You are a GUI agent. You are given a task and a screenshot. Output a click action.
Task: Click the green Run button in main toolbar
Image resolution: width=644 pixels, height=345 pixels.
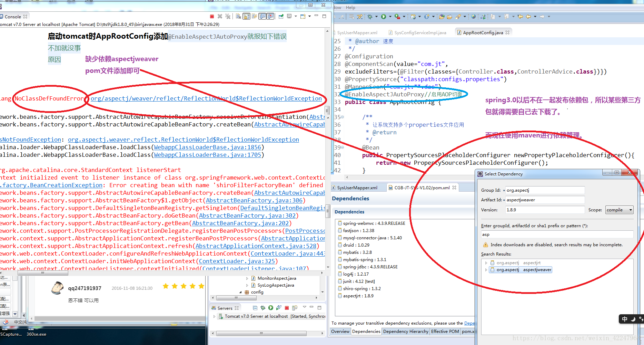click(384, 17)
